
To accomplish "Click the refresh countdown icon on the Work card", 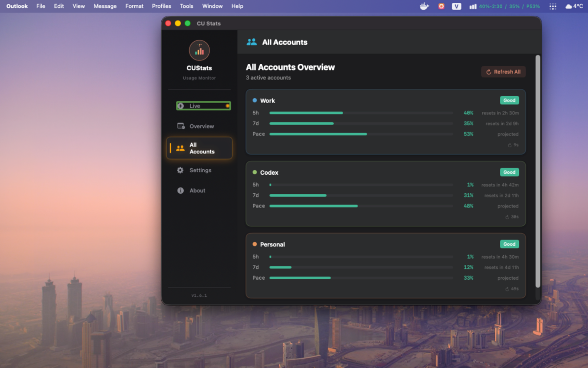I will pos(510,145).
